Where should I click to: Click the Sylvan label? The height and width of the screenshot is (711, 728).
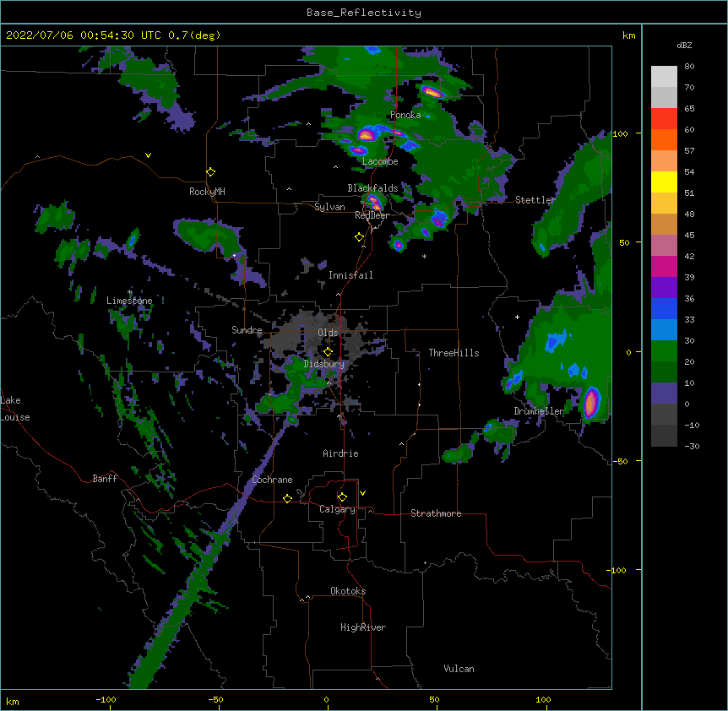pos(329,207)
